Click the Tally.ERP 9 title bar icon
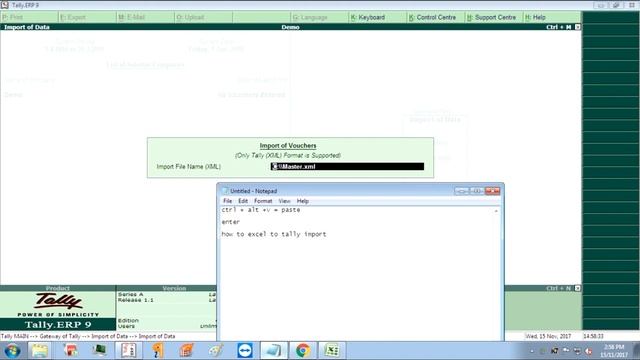640x360 pixels. coord(4,5)
